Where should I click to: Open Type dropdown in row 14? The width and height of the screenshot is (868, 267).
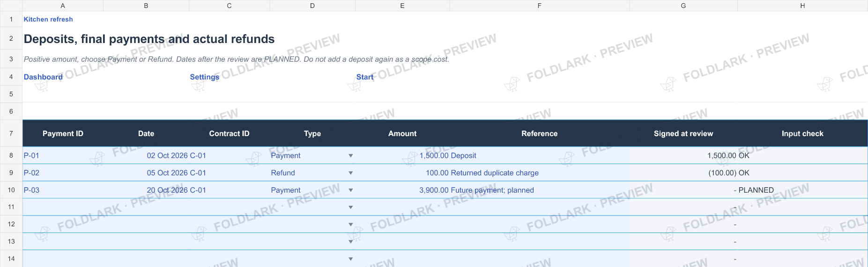[350, 259]
